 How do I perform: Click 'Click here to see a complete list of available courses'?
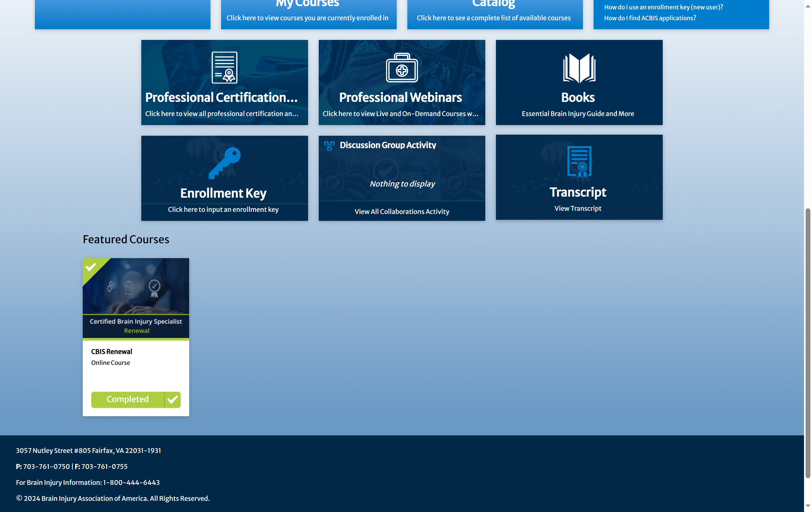[494, 18]
